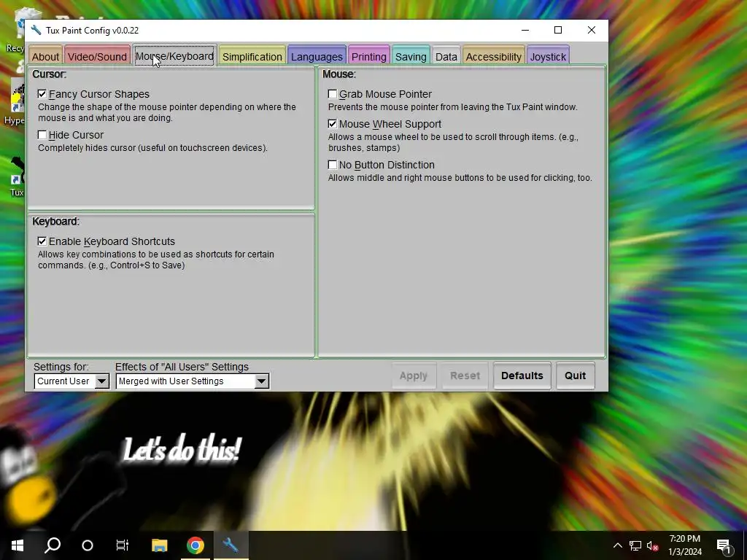Open the notification center icon
747x560 pixels.
click(x=724, y=545)
